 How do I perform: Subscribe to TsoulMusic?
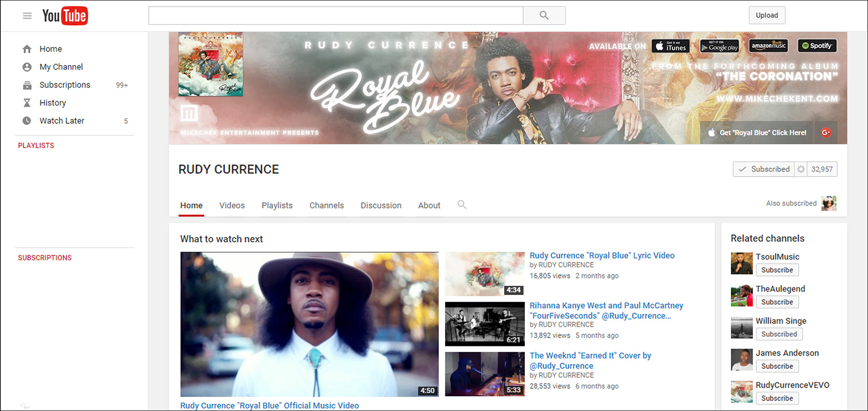[x=777, y=270]
